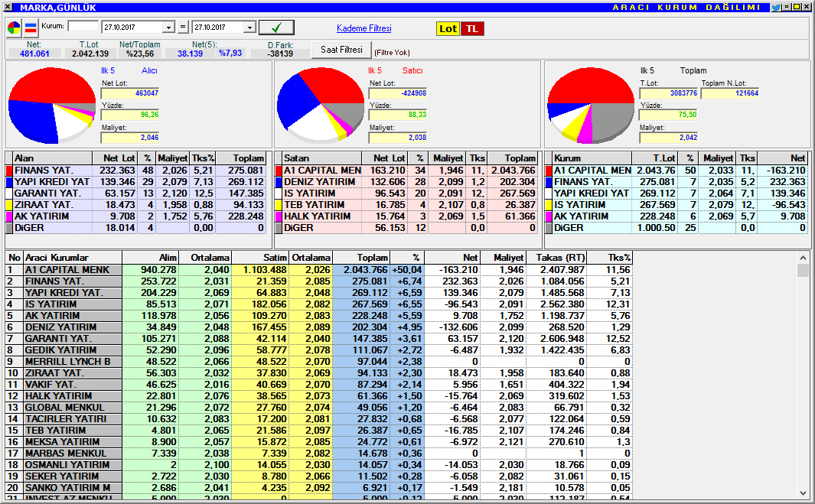Select the GLOBAL MENKUL row
This screenshot has width=815, height=504.
(318, 408)
